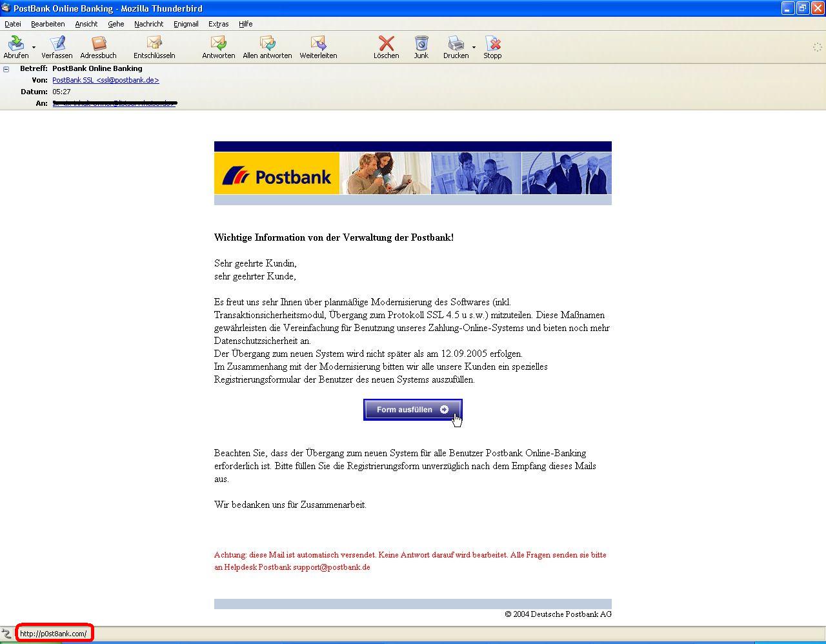Image resolution: width=826 pixels, height=644 pixels.
Task: Click the subject PostBank Online Banking
Action: pyautogui.click(x=97, y=68)
